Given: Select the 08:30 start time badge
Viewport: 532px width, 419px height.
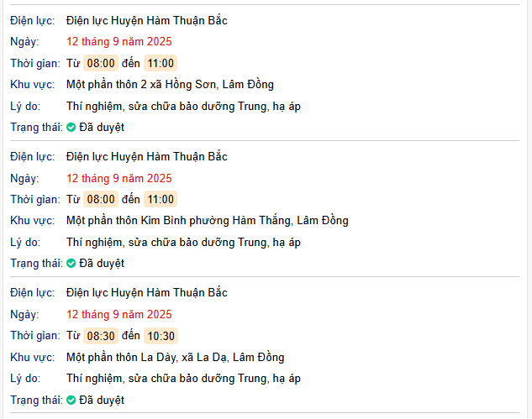Looking at the screenshot, I should (101, 336).
